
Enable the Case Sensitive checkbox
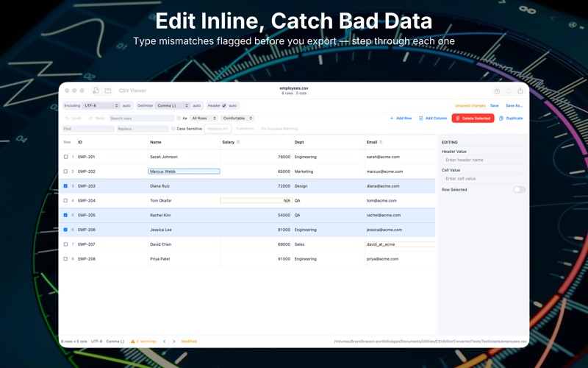173,129
